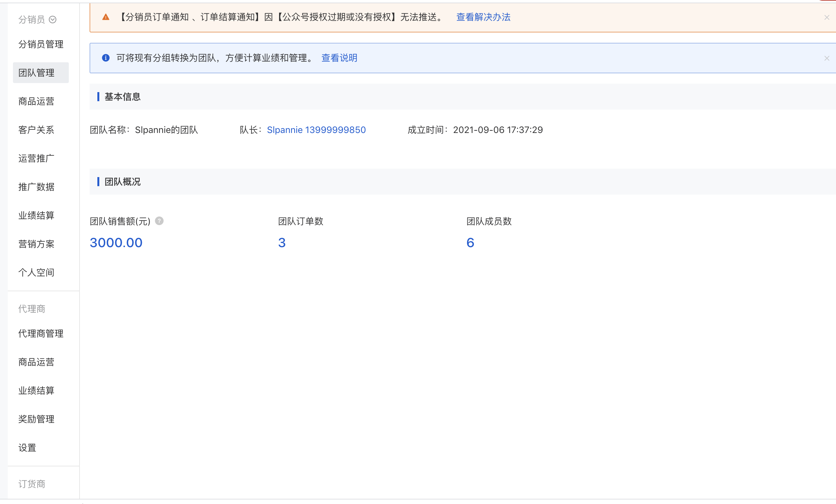Open 奖励管理 under 代理商
The height and width of the screenshot is (504, 836).
pos(36,419)
